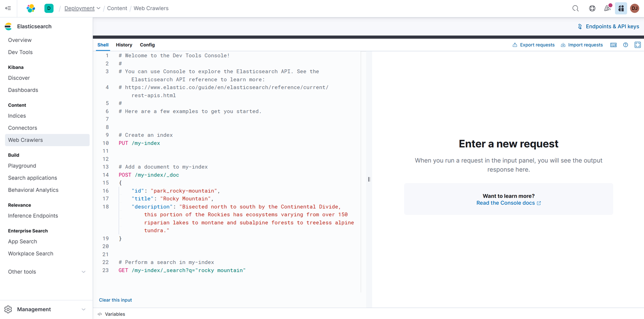Viewport: 644px width, 319px height.
Task: Click Clear this input
Action: (115, 300)
